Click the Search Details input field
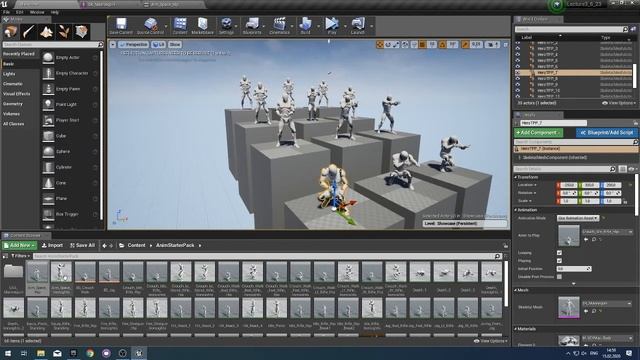Viewport: 640px width, 360px height. click(x=565, y=169)
